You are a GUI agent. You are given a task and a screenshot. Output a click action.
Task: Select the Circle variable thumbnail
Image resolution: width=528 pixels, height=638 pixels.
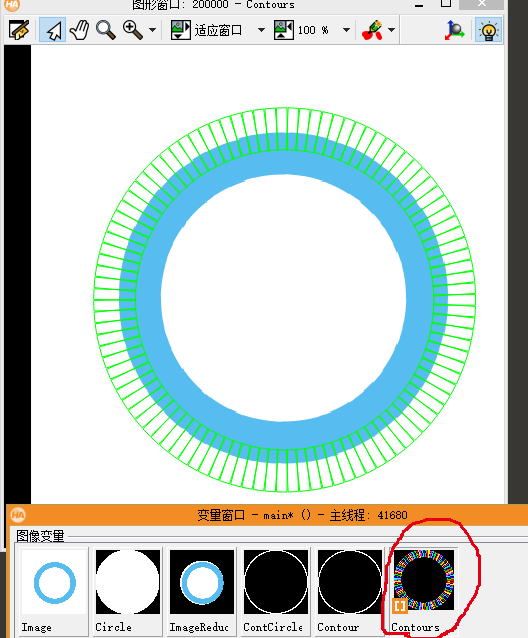128,592
